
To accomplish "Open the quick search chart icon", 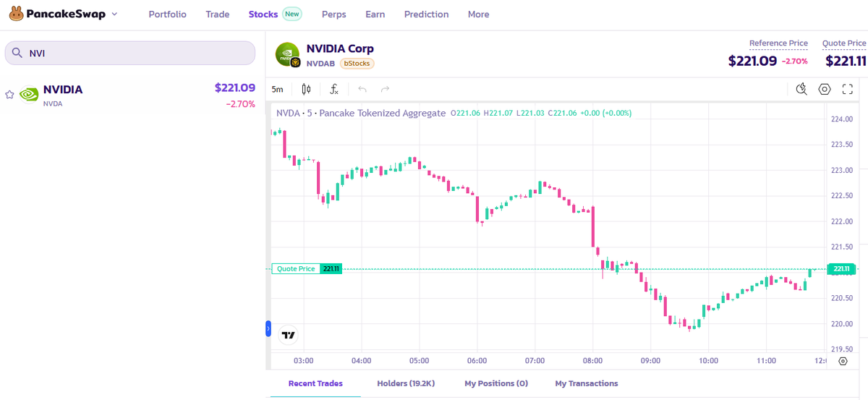I will 801,89.
